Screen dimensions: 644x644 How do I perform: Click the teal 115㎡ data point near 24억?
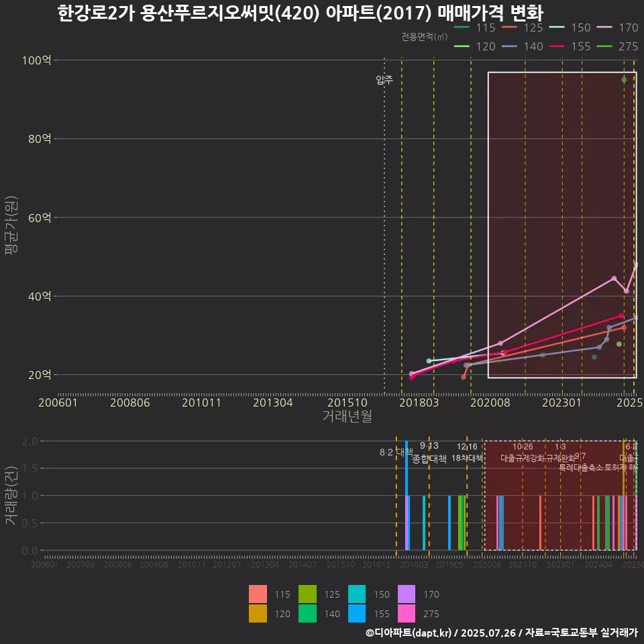tap(594, 357)
